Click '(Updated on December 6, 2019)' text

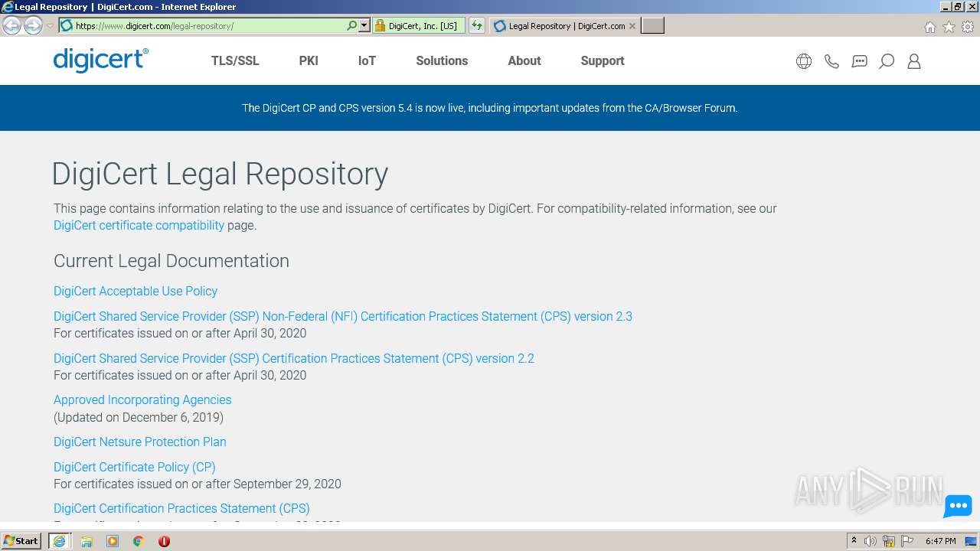click(139, 417)
